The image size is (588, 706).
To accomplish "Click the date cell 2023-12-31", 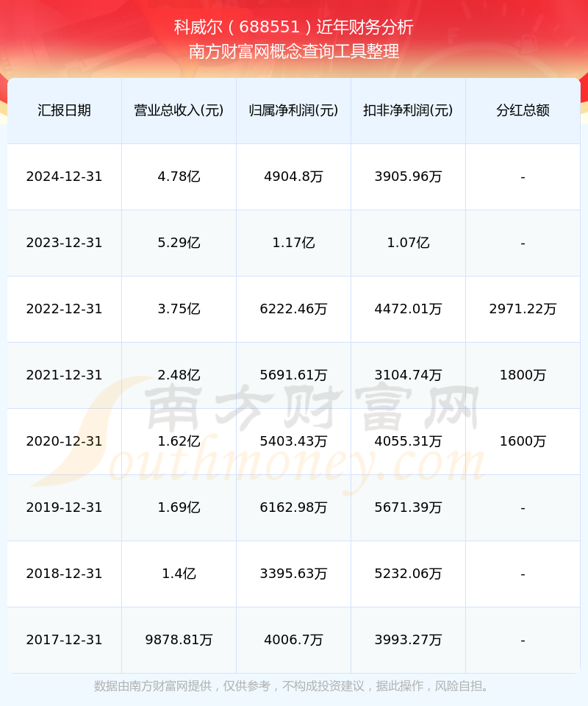I will tap(65, 243).
